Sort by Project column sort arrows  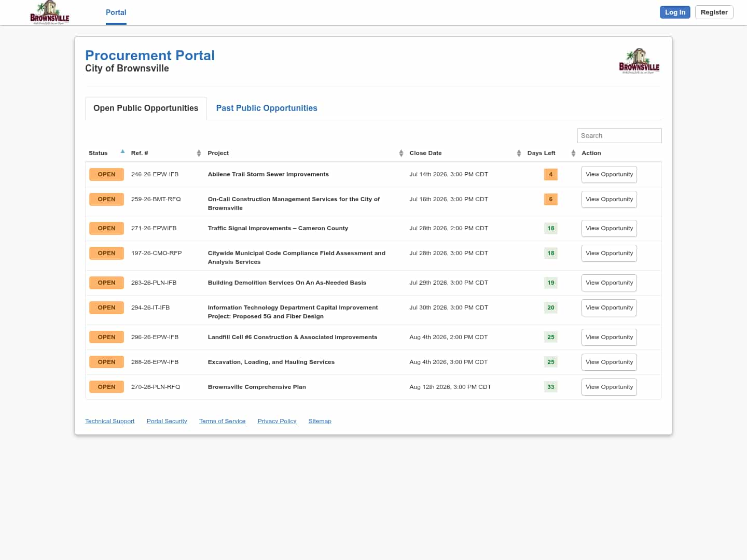401,153
